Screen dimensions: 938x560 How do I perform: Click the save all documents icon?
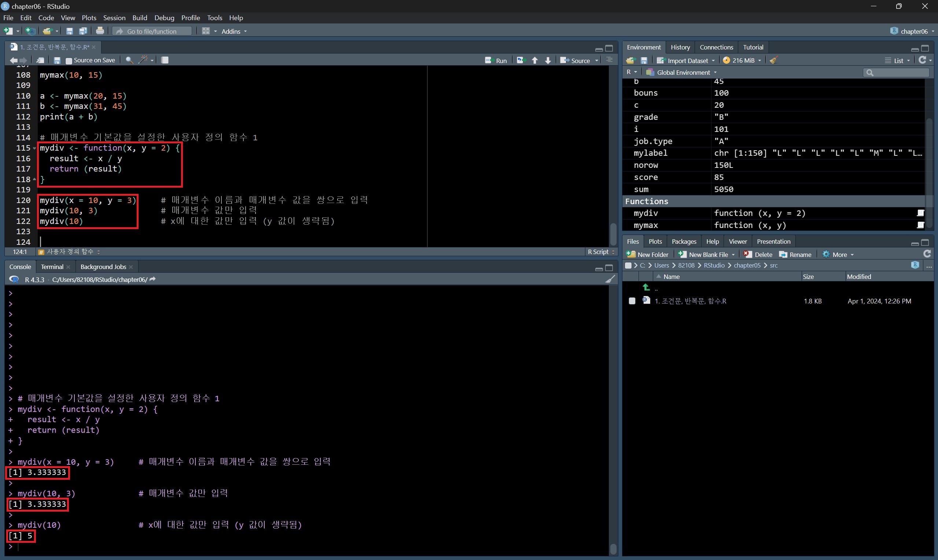point(83,31)
